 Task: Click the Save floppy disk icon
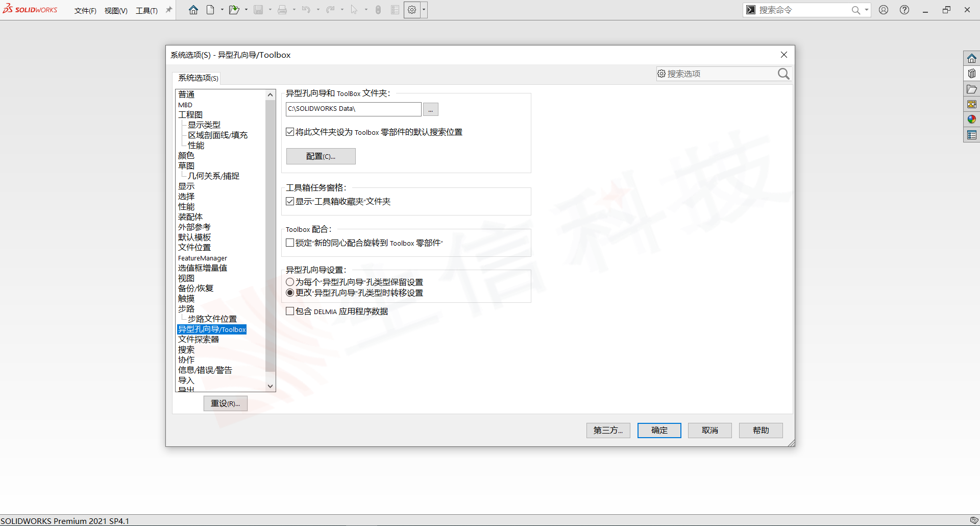click(x=259, y=10)
